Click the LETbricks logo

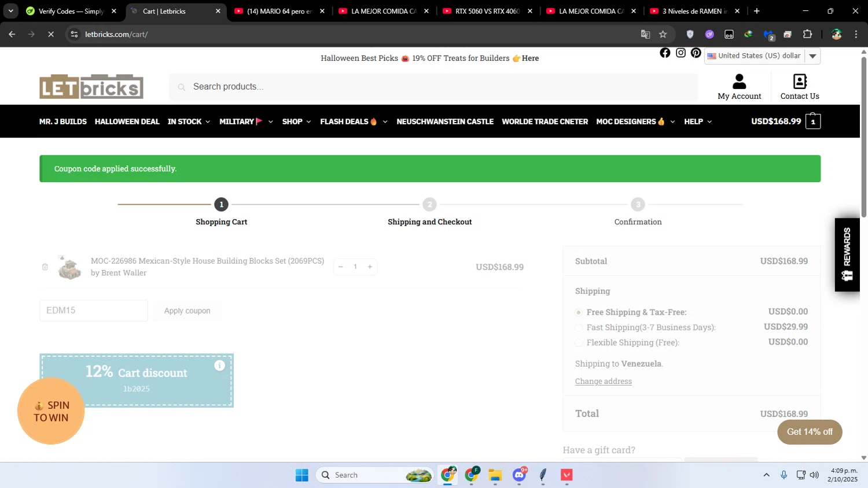coord(91,87)
